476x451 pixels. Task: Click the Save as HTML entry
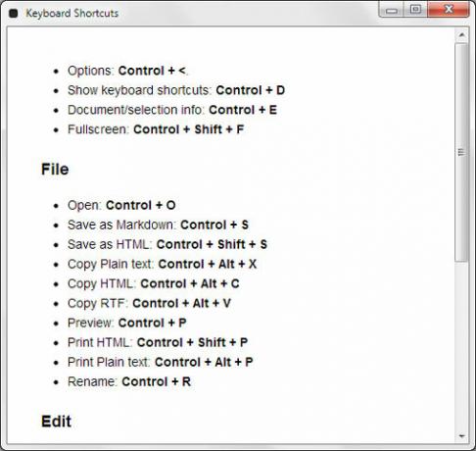[167, 244]
